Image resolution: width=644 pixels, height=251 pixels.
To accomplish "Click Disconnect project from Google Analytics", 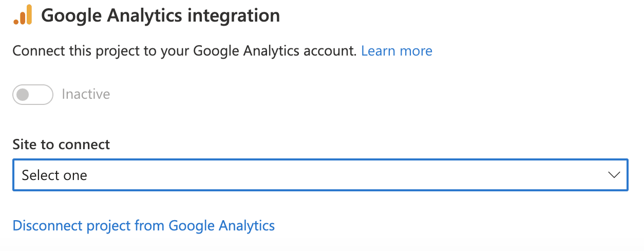I will [x=144, y=226].
